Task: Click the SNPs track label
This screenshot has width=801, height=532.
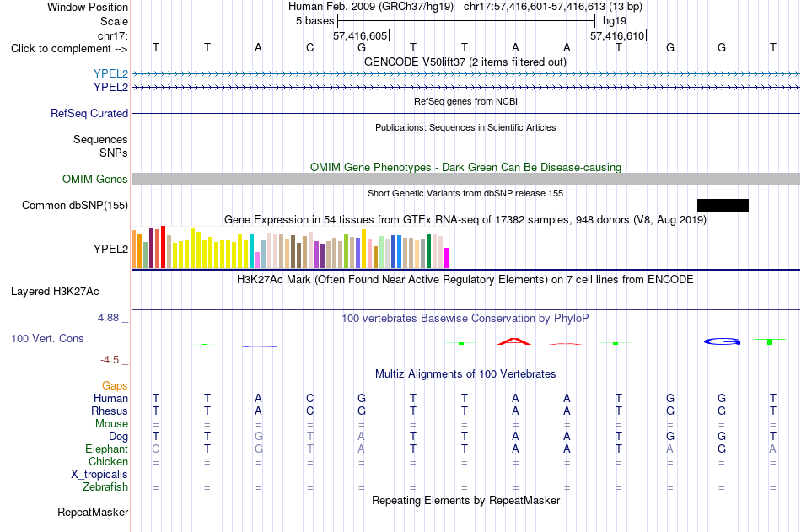Action: click(x=114, y=153)
